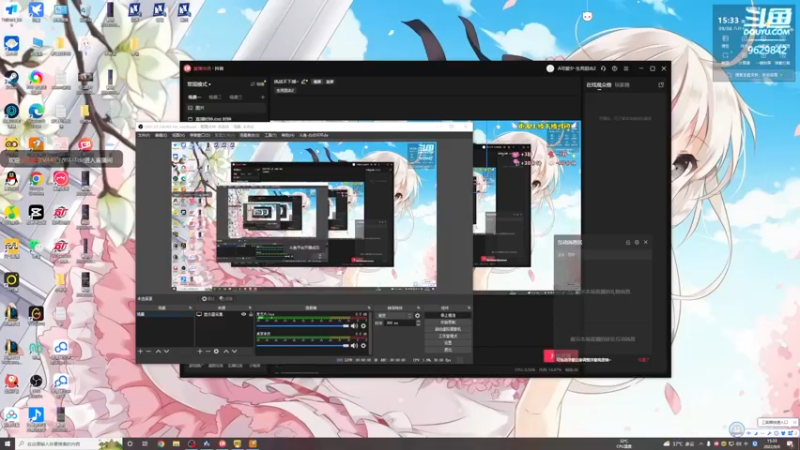Click OBS preview canvas

pos(304,216)
